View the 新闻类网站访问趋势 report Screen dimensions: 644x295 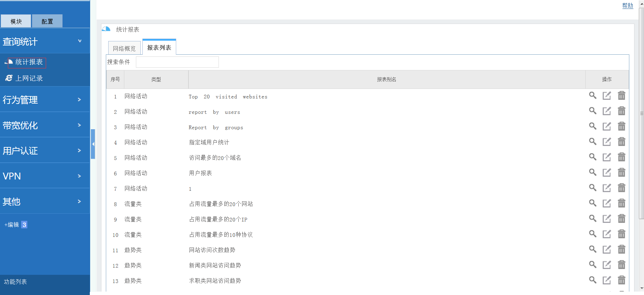click(x=592, y=265)
